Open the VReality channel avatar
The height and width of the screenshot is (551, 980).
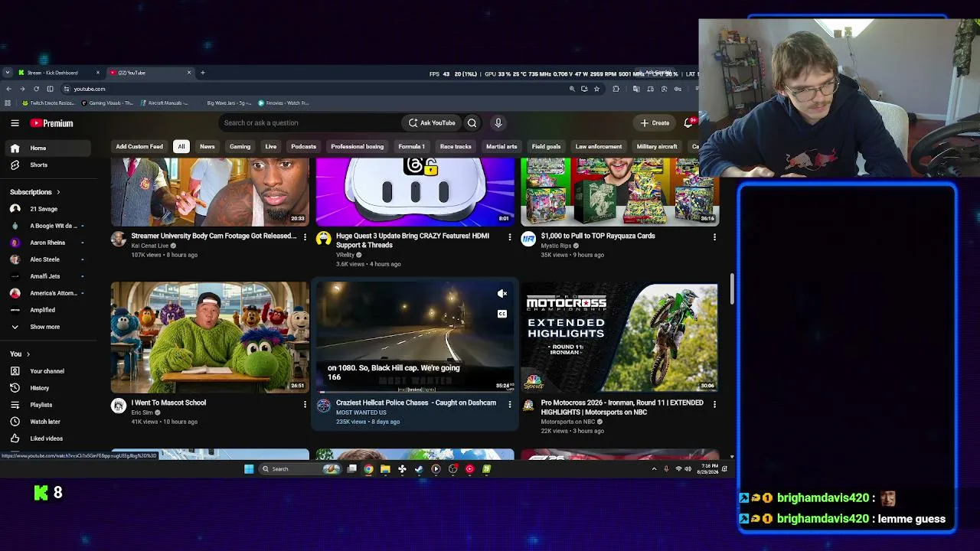pyautogui.click(x=323, y=239)
